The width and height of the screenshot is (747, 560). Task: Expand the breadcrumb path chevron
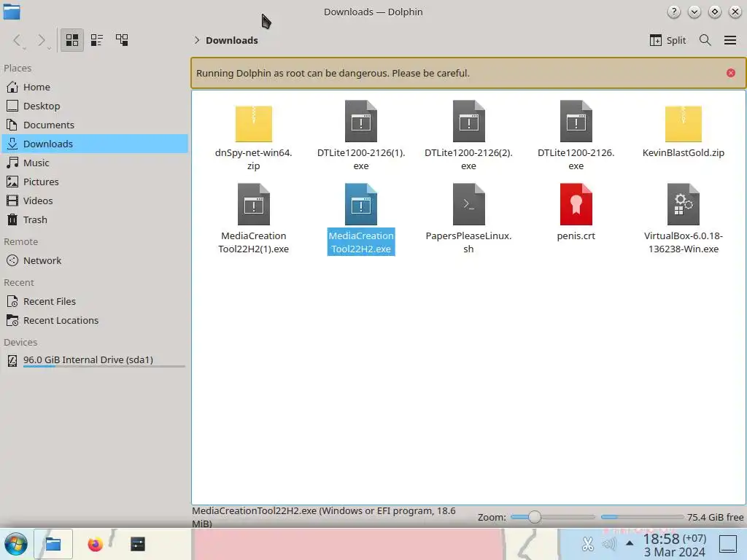[x=197, y=40]
